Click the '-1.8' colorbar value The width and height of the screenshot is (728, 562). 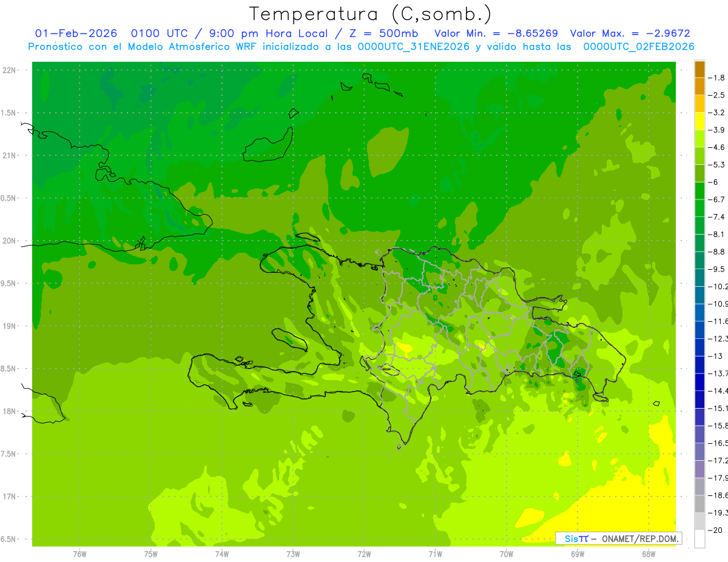pyautogui.click(x=717, y=78)
